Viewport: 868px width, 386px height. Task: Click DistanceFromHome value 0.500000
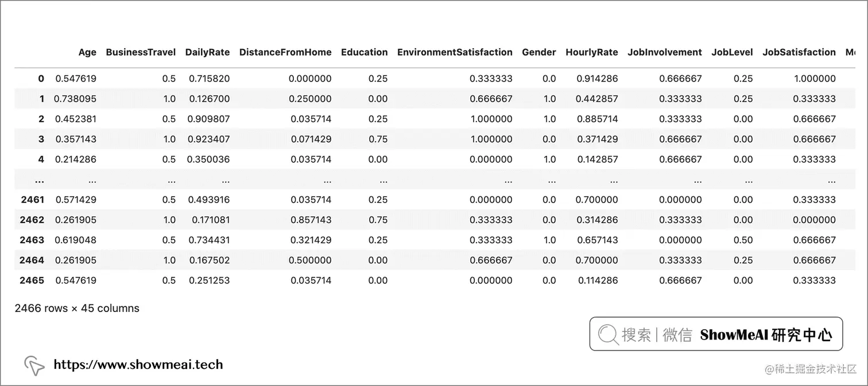tap(311, 260)
